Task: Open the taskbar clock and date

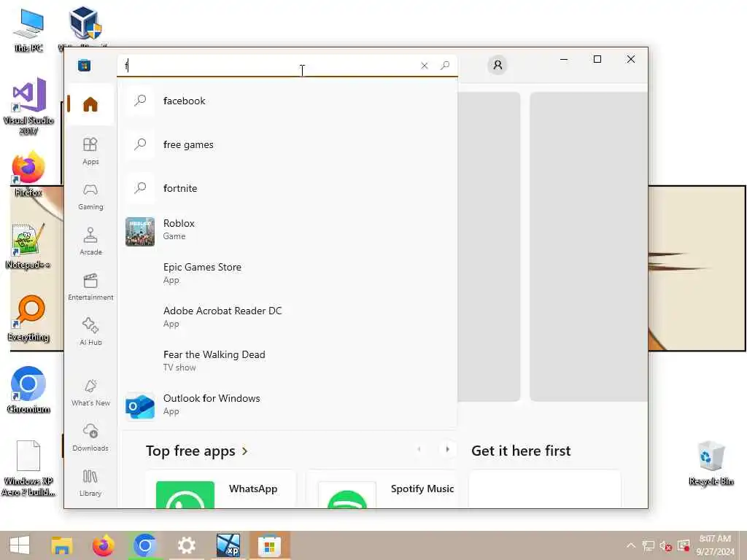Action: pos(715,545)
